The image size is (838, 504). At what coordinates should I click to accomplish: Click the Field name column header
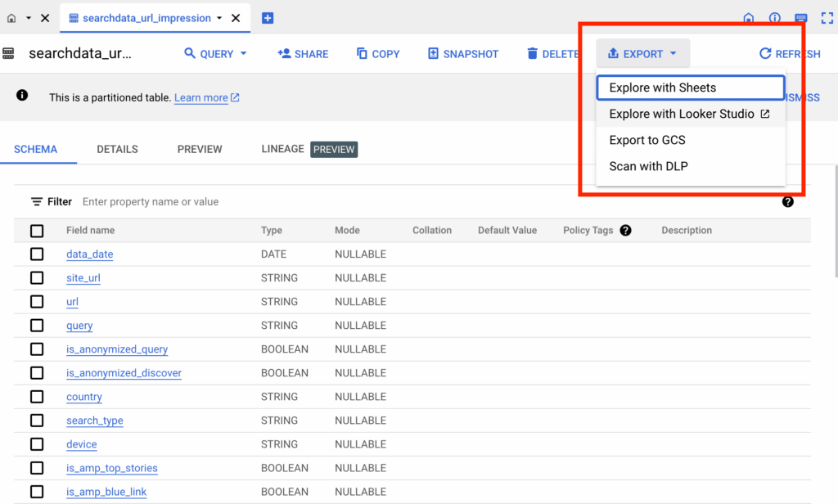(90, 231)
